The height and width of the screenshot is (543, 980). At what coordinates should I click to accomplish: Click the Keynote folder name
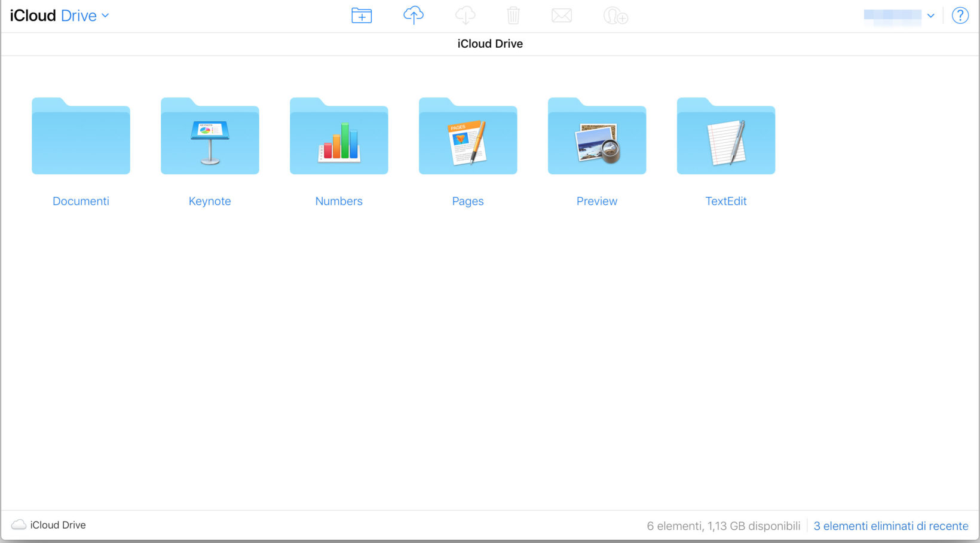(x=210, y=201)
